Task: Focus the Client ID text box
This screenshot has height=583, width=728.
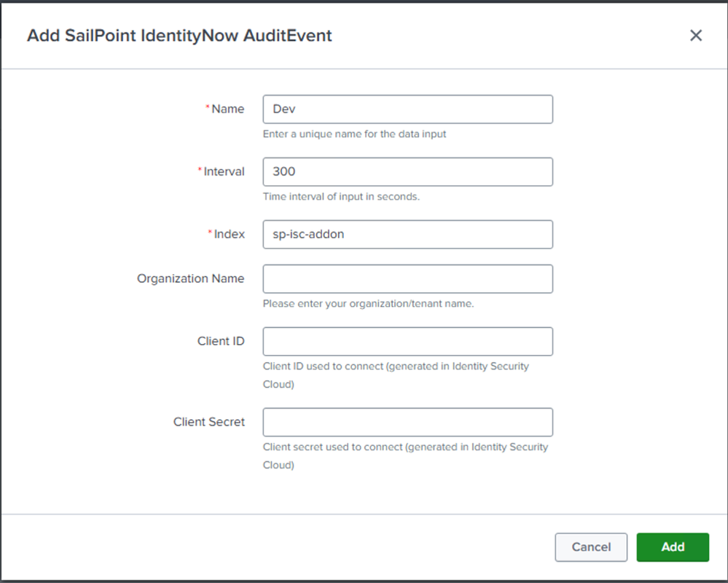Action: pos(407,342)
